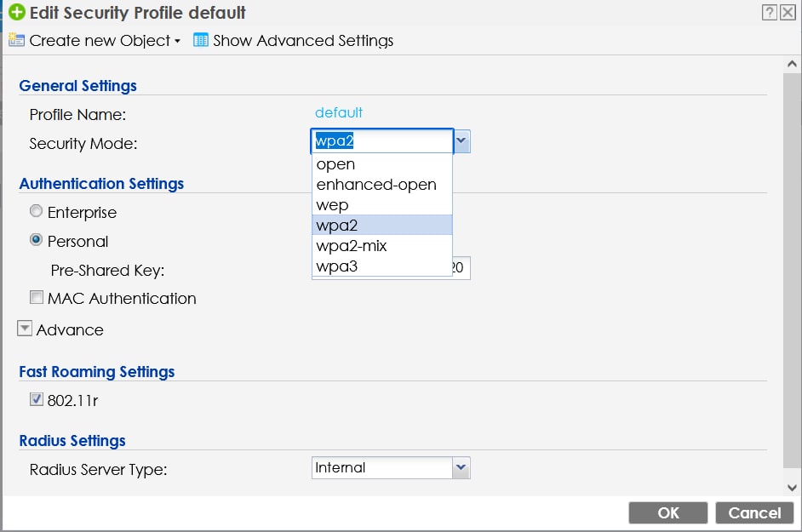Select wep in the dropdown list
The width and height of the screenshot is (802, 532).
pos(332,205)
